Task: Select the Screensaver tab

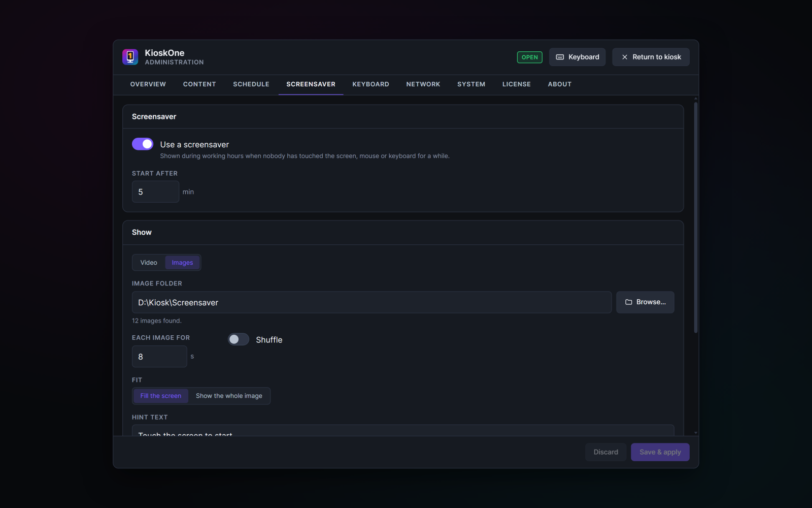Action: click(x=311, y=84)
